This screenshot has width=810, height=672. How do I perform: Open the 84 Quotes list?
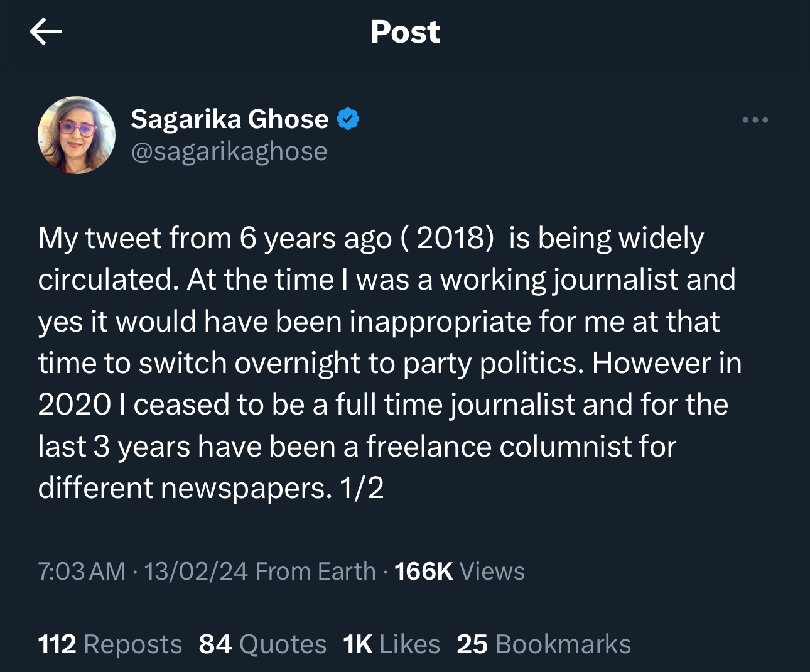tap(262, 644)
